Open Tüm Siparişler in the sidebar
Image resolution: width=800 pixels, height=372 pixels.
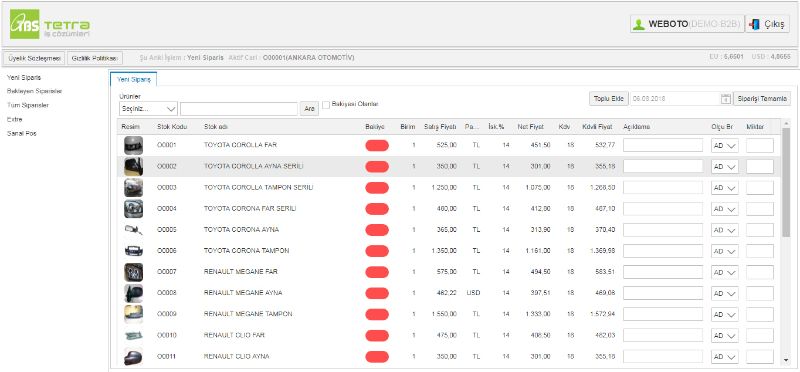[28, 105]
